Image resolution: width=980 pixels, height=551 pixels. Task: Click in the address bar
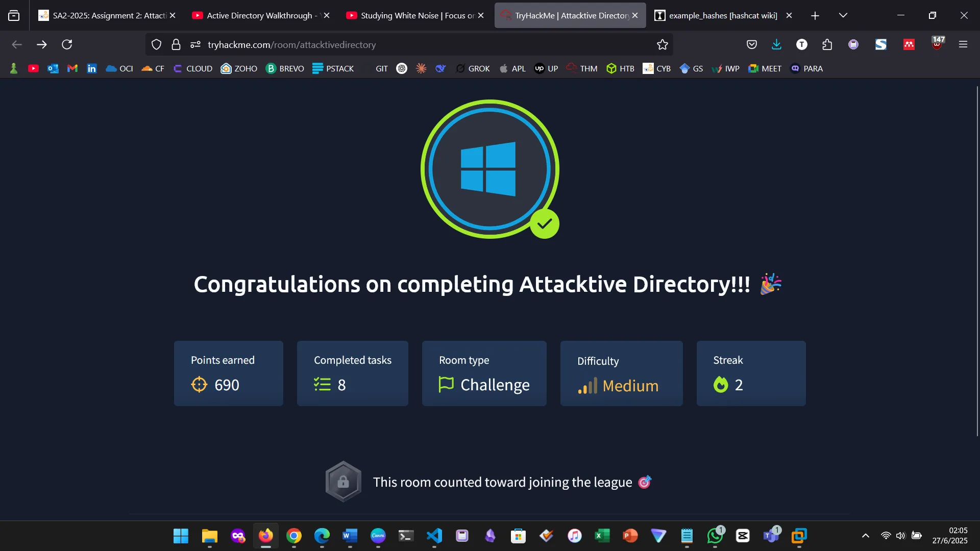pyautogui.click(x=408, y=44)
